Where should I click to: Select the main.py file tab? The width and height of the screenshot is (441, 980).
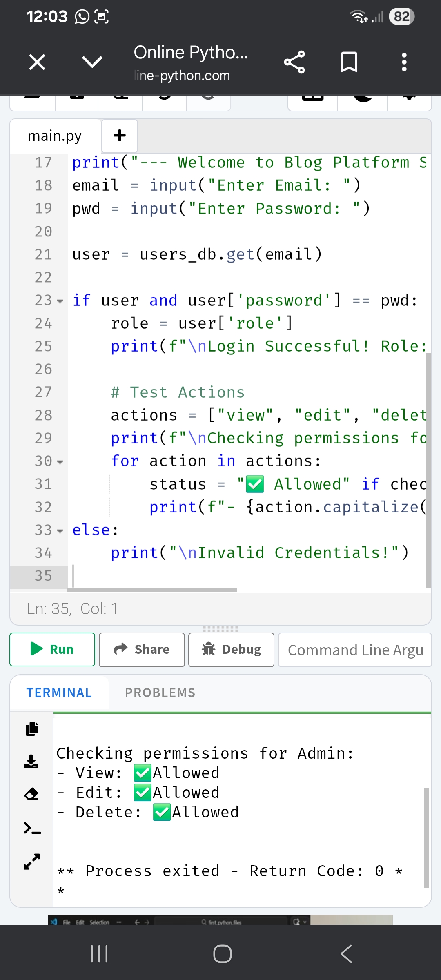coord(55,136)
